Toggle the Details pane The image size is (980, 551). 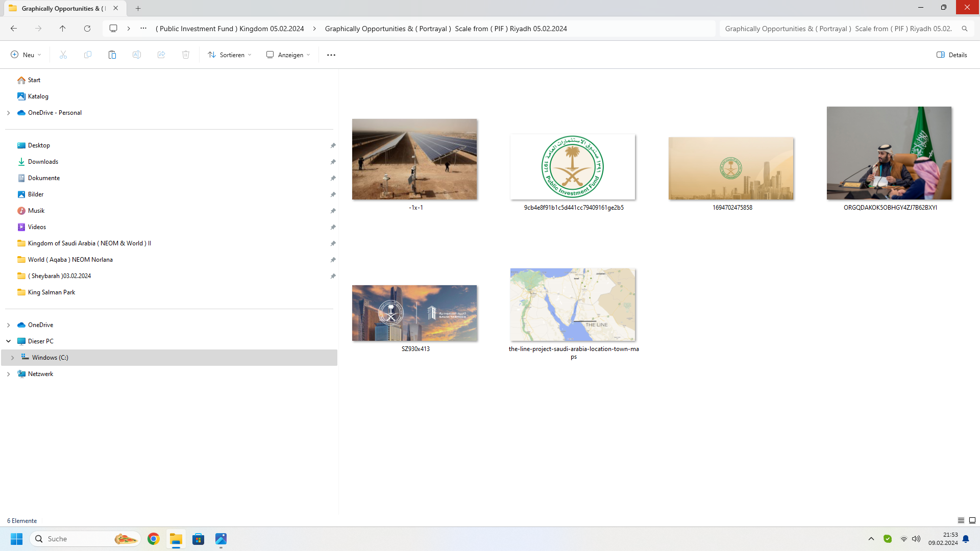coord(952,55)
